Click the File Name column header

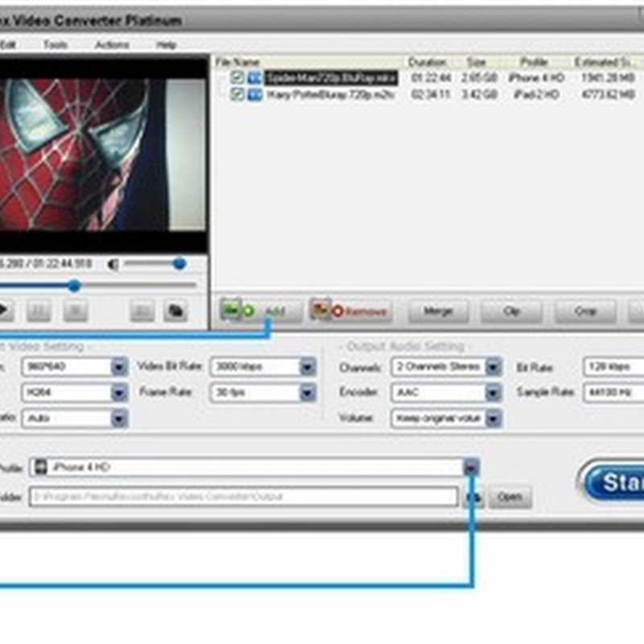pos(237,62)
